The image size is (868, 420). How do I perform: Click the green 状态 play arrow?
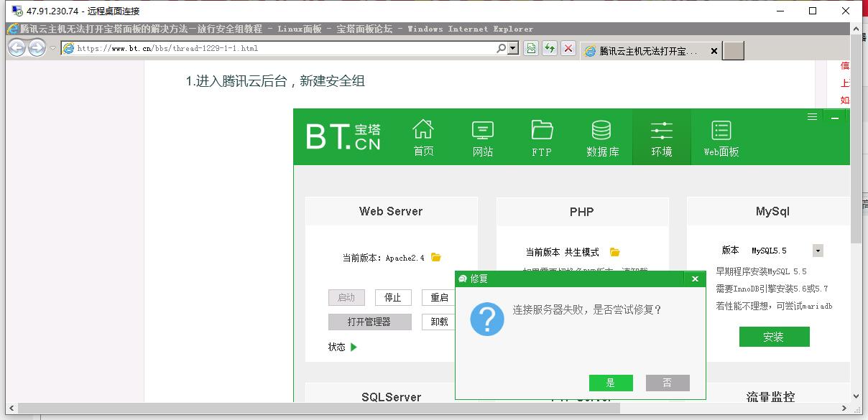point(354,347)
